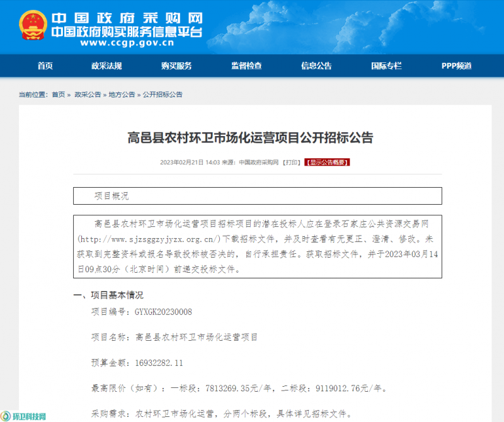Select the 监督检查 navigation item

(x=246, y=66)
